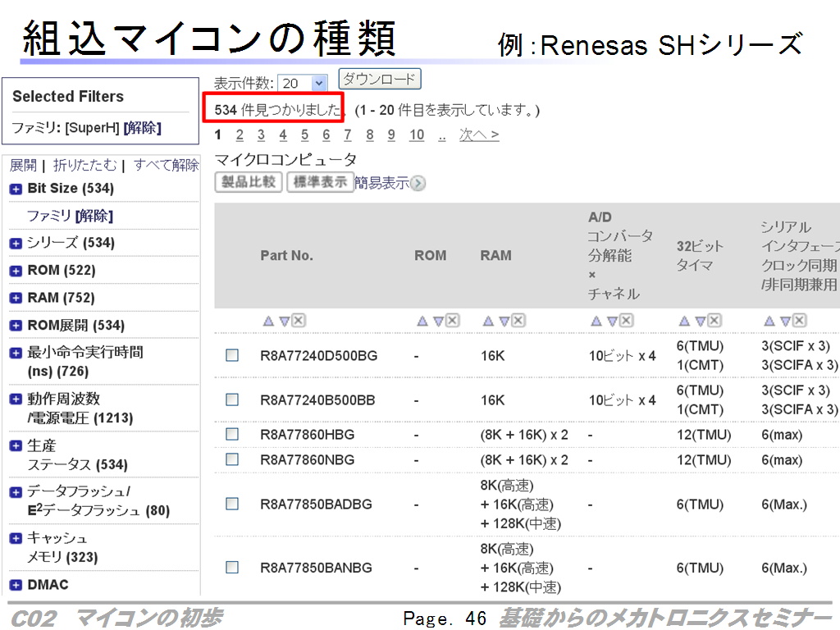
Task: Sort 32-bit timer column ascending
Action: [x=684, y=321]
